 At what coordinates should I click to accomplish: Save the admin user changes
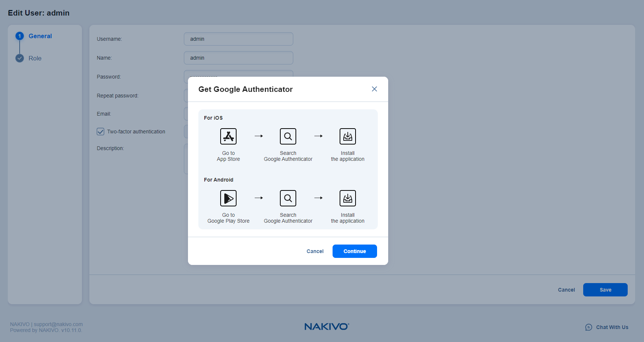[605, 290]
